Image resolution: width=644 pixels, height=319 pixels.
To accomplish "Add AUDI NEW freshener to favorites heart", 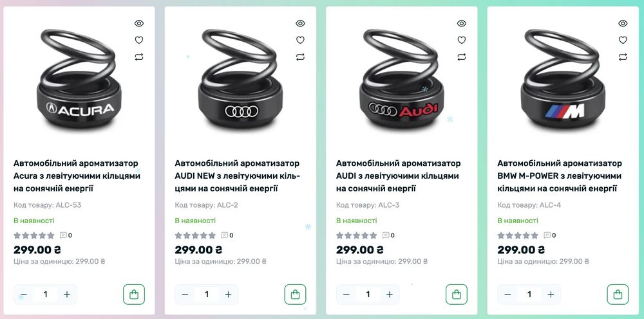I will click(x=300, y=40).
